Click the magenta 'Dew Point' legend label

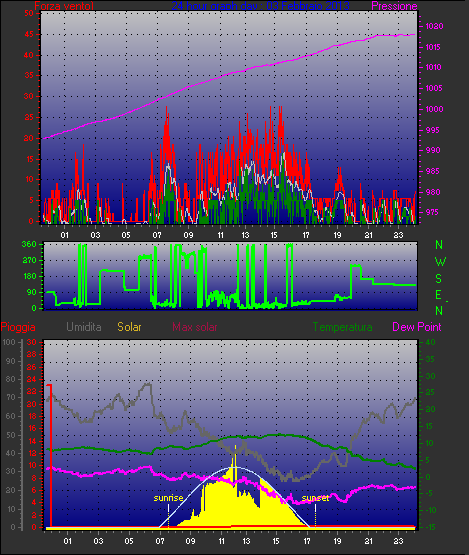pyautogui.click(x=417, y=327)
